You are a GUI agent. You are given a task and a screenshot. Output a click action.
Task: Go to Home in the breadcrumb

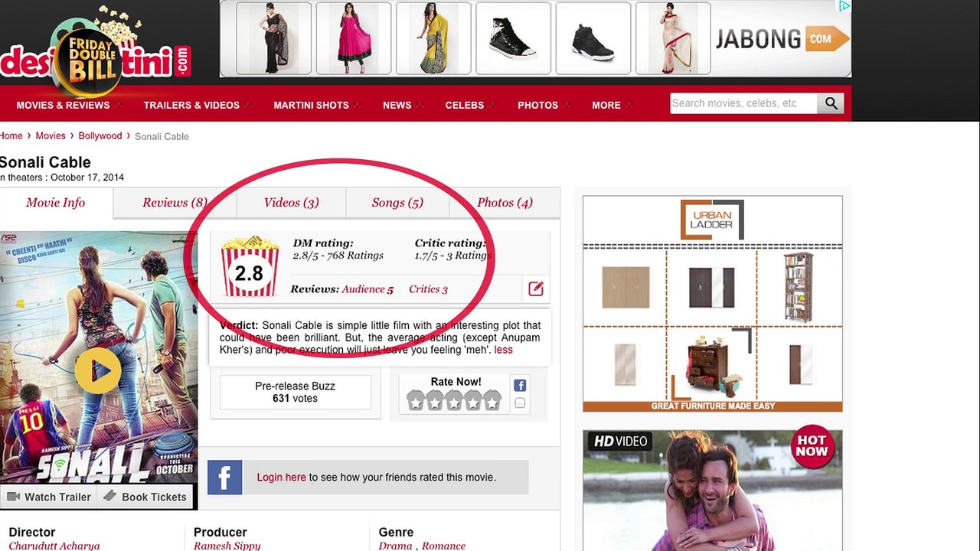[11, 135]
